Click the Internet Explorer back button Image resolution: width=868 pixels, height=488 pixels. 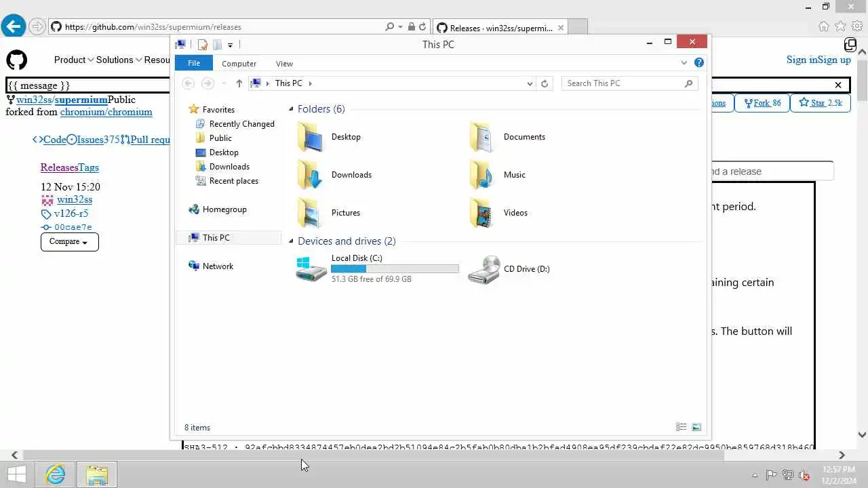(x=14, y=26)
